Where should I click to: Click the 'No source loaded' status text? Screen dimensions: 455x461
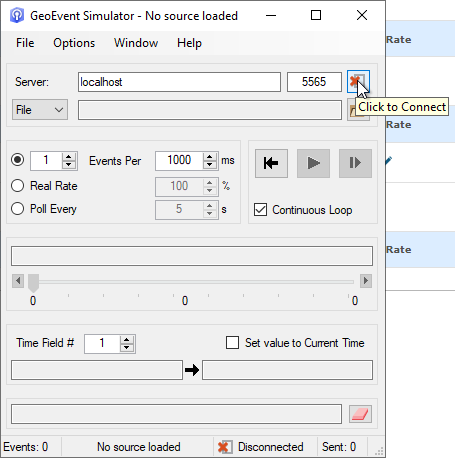pos(139,447)
